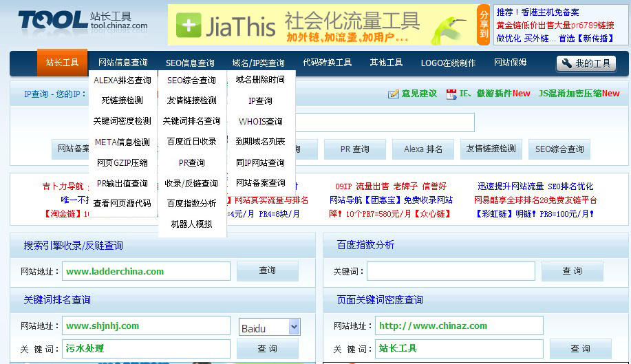This screenshot has width=631, height=364.
Task: Select 百度近日收录 menu entry
Action: pyautogui.click(x=191, y=142)
